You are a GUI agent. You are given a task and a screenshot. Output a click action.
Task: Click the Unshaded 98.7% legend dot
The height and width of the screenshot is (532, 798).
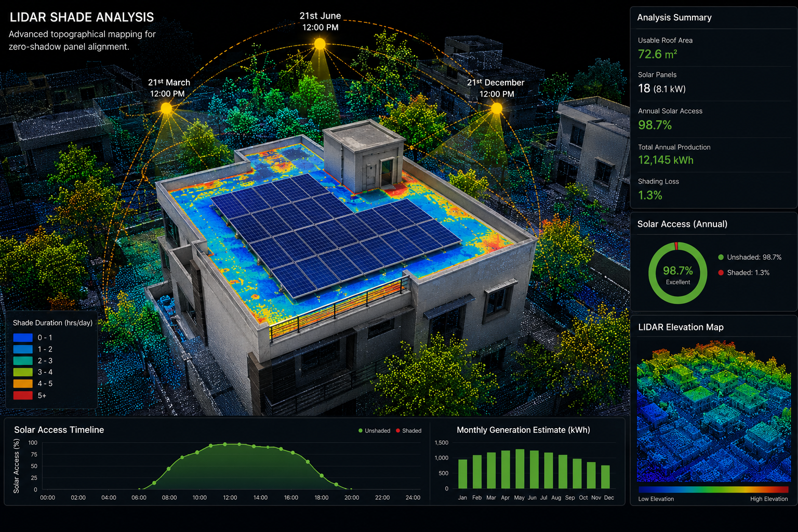[x=721, y=257]
